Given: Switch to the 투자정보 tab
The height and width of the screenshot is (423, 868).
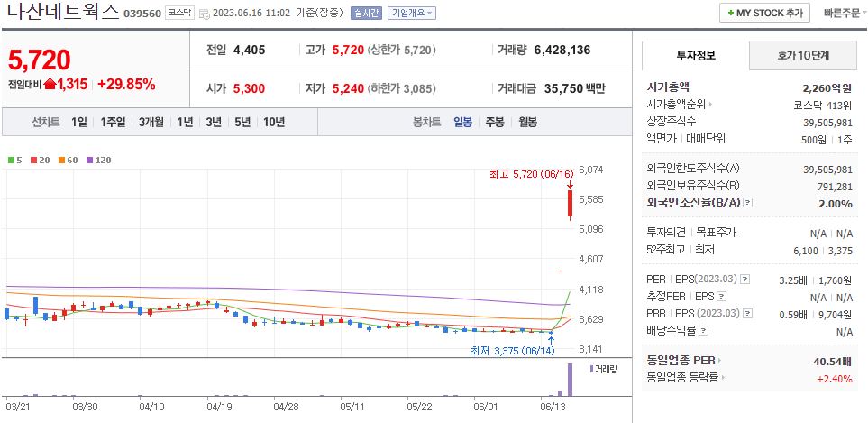Looking at the screenshot, I should pyautogui.click(x=696, y=55).
